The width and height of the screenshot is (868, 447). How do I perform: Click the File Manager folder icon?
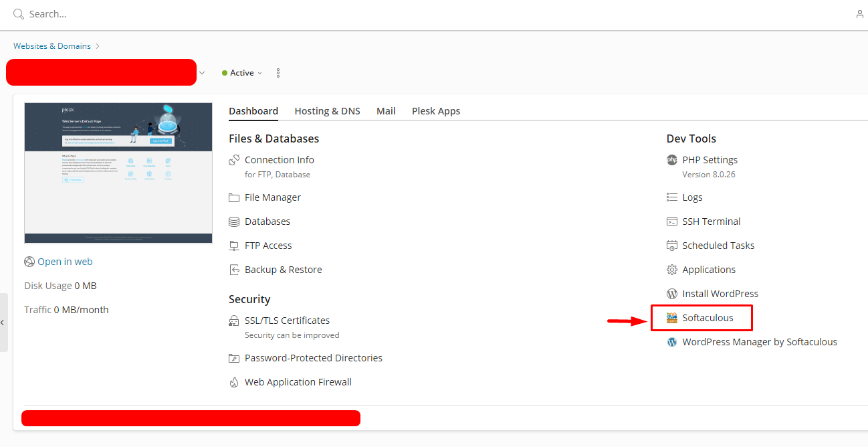(x=234, y=197)
